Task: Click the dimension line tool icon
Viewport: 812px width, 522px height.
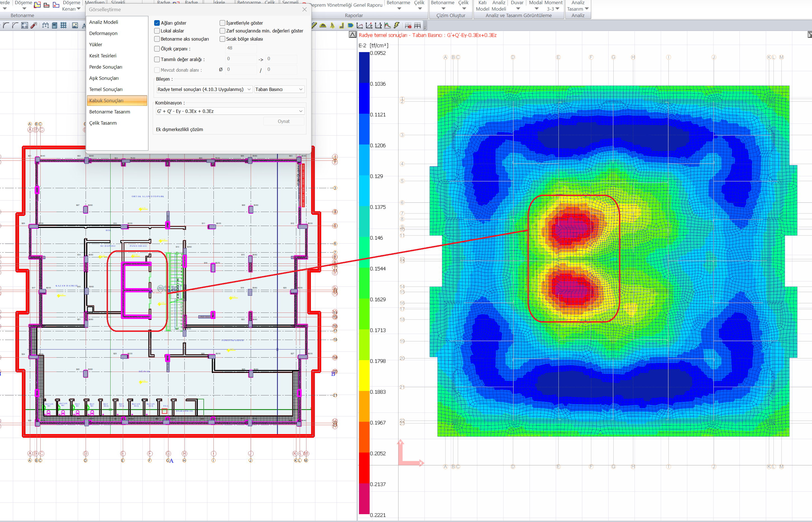Action: [x=45, y=25]
